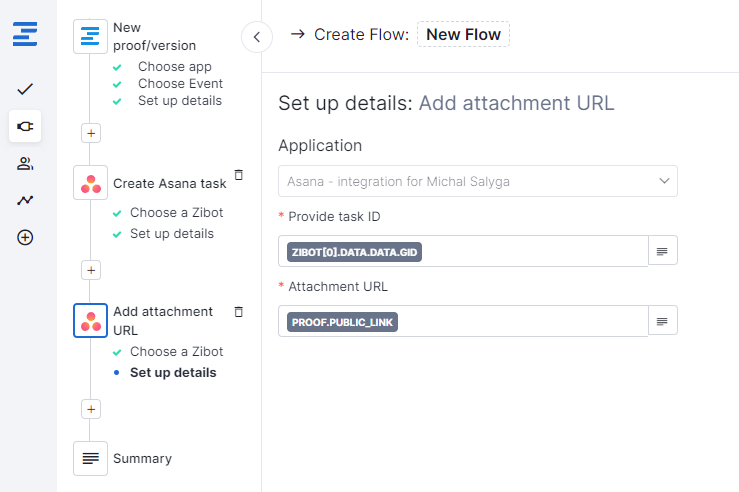Select 'Choose Event' under New proof/version
Screen dimensions: 739x492
pyautogui.click(x=180, y=84)
